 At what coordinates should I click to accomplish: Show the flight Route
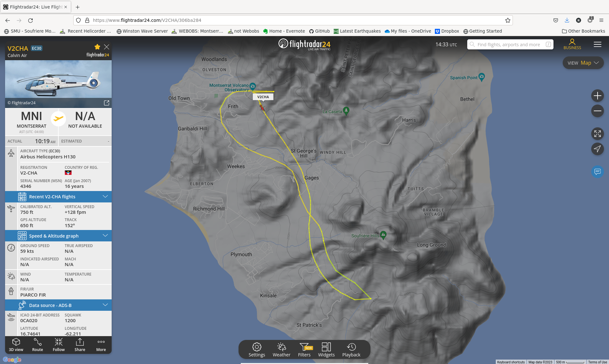(37, 345)
